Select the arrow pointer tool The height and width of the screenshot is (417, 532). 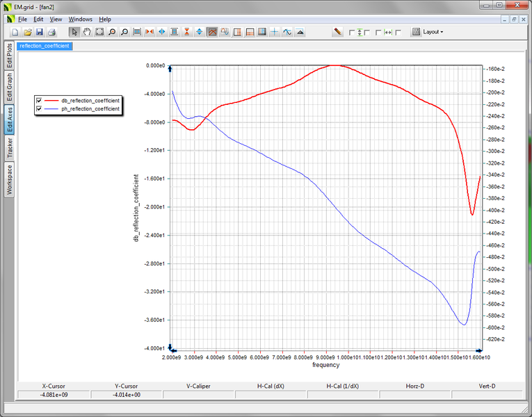[x=74, y=32]
